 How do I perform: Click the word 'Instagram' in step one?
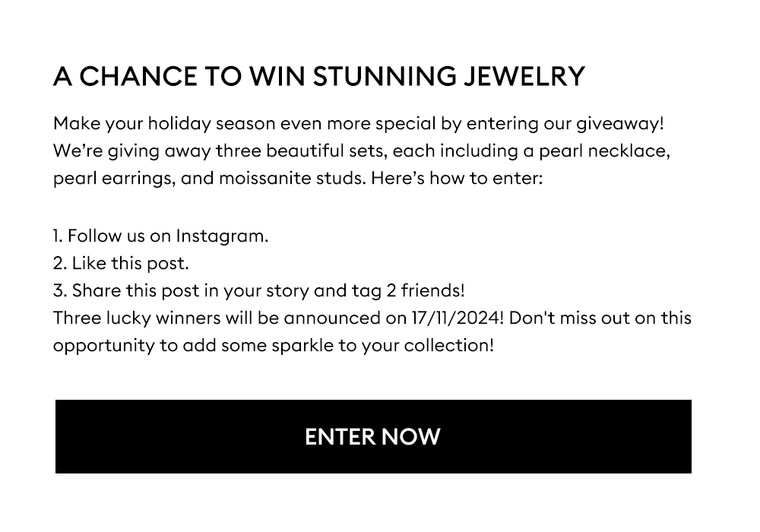pos(220,236)
